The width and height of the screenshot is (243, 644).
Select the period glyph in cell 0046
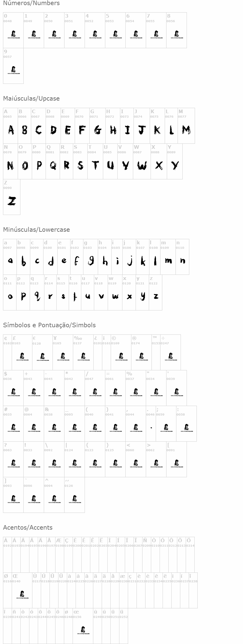click(x=151, y=428)
